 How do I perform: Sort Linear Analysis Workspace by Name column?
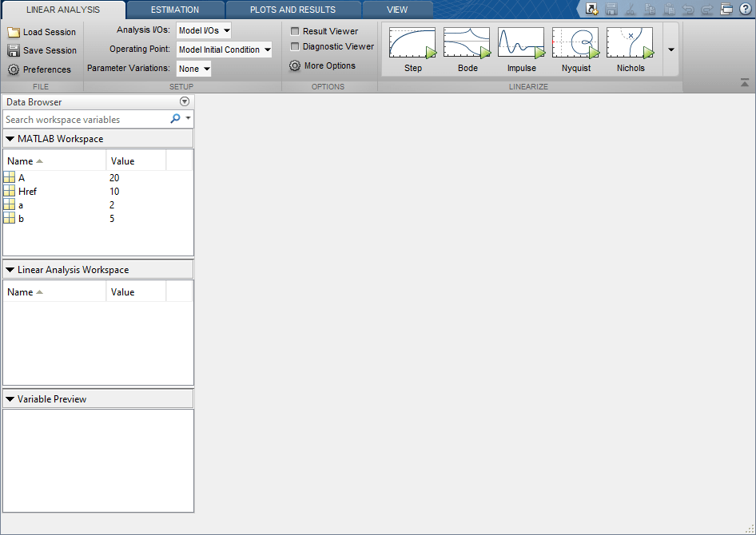pyautogui.click(x=54, y=291)
